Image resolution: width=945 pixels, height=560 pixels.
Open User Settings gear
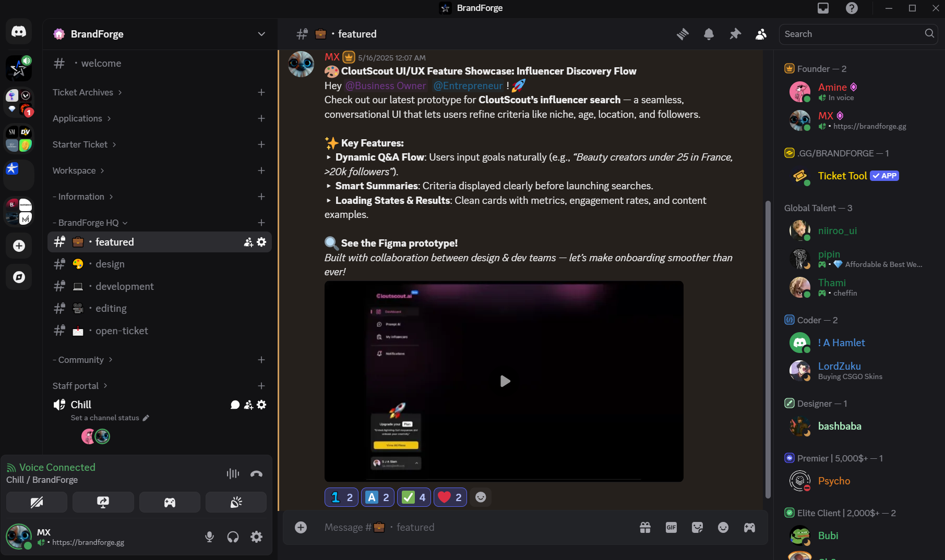256,537
